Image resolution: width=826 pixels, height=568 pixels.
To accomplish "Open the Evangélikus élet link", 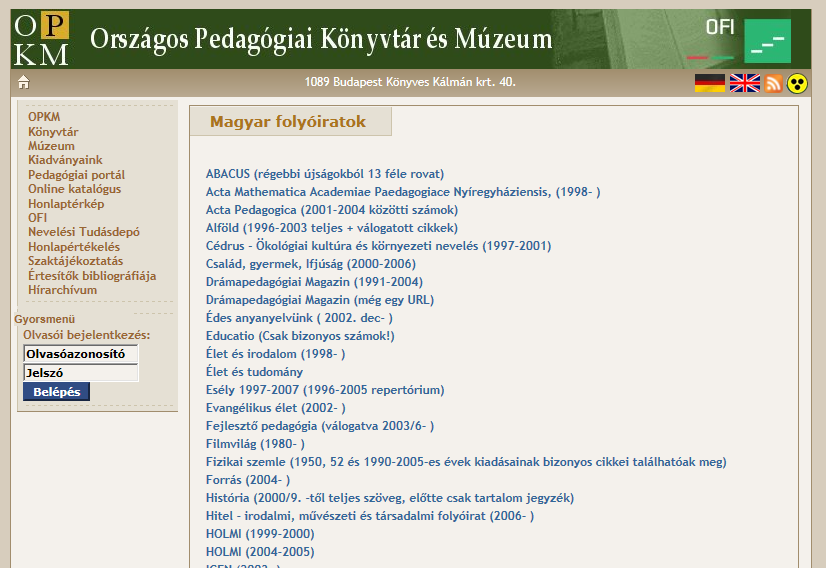I will [x=276, y=408].
